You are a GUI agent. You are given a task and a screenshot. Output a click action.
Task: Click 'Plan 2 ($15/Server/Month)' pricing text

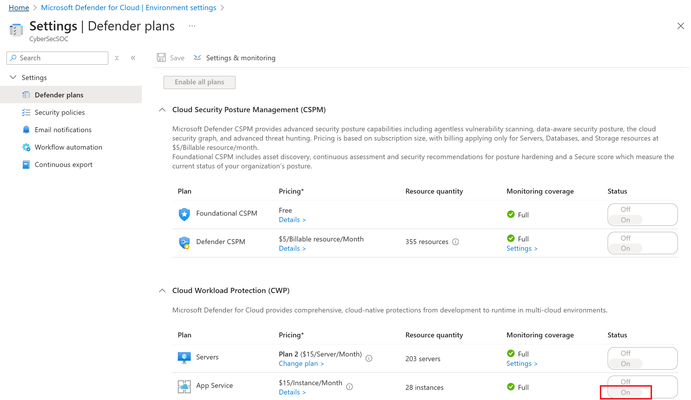320,354
